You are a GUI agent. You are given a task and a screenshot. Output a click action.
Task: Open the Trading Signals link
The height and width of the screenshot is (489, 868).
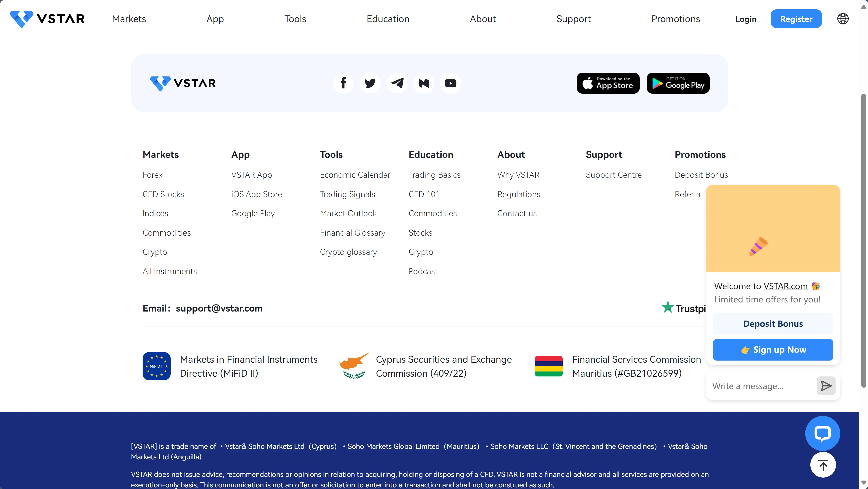pos(347,194)
